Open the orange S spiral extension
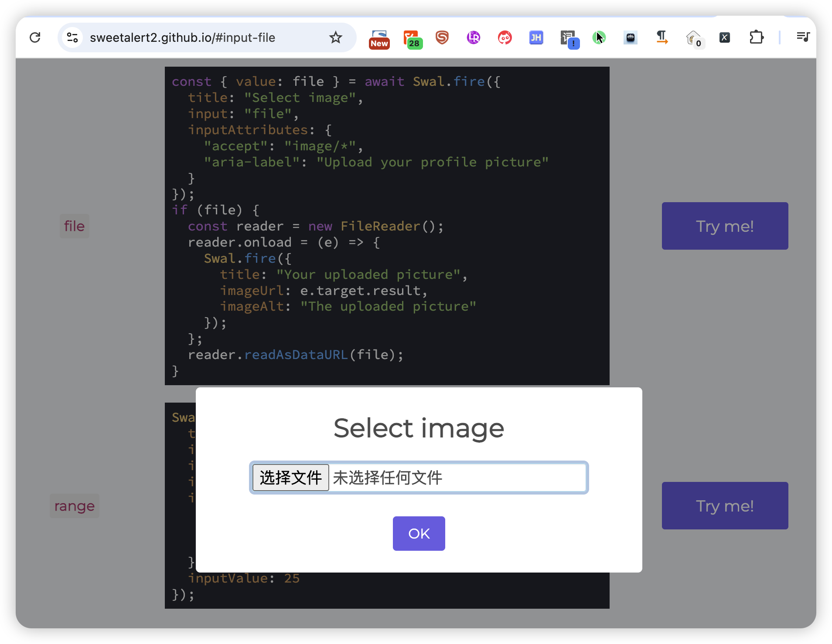The width and height of the screenshot is (832, 644). 442,37
